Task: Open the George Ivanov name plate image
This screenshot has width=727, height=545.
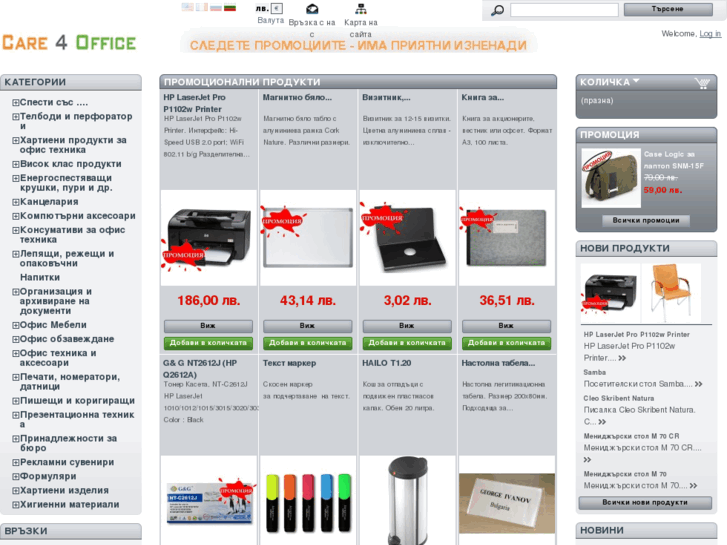Action: pos(507,503)
